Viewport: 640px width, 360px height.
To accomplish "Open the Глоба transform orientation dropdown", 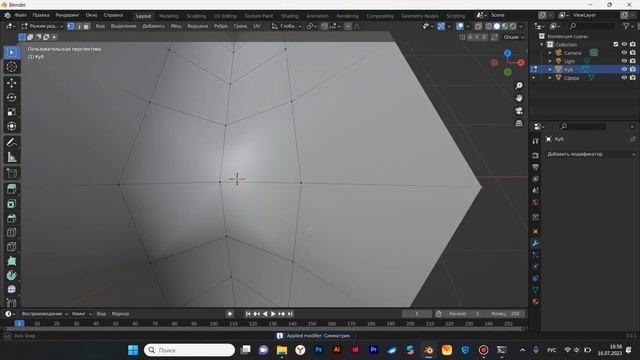I will (287, 26).
